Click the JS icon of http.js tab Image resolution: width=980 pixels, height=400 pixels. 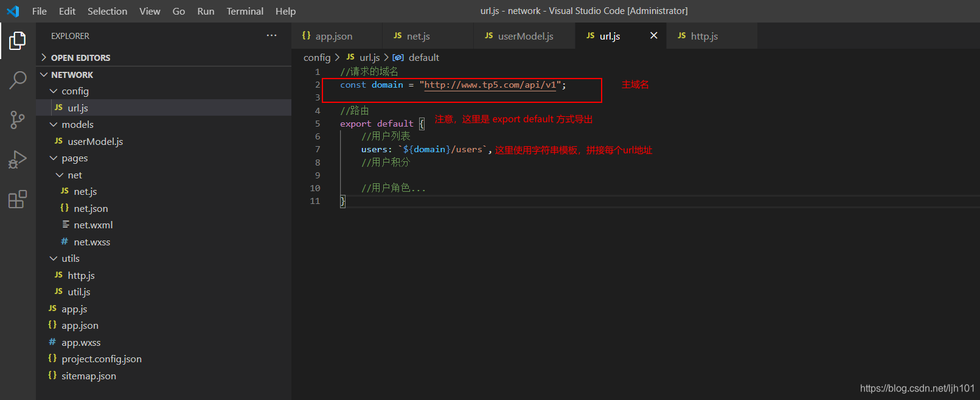pos(681,36)
